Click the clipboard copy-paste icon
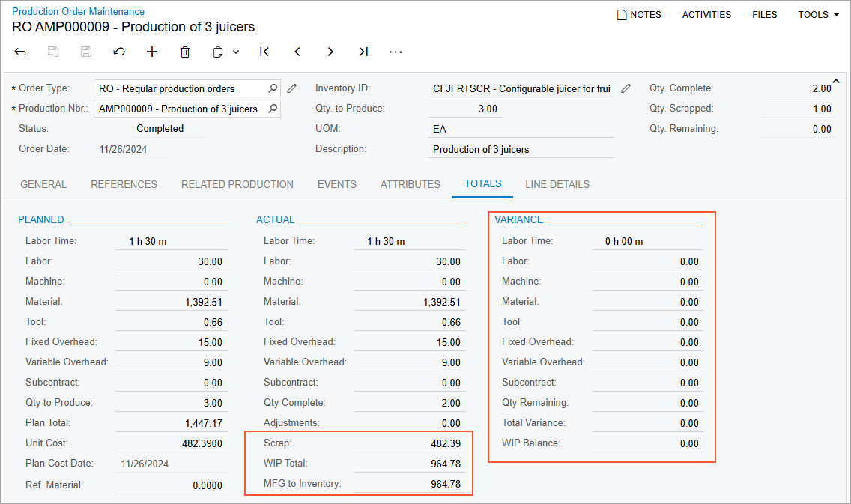The height and width of the screenshot is (504, 851). pos(218,52)
